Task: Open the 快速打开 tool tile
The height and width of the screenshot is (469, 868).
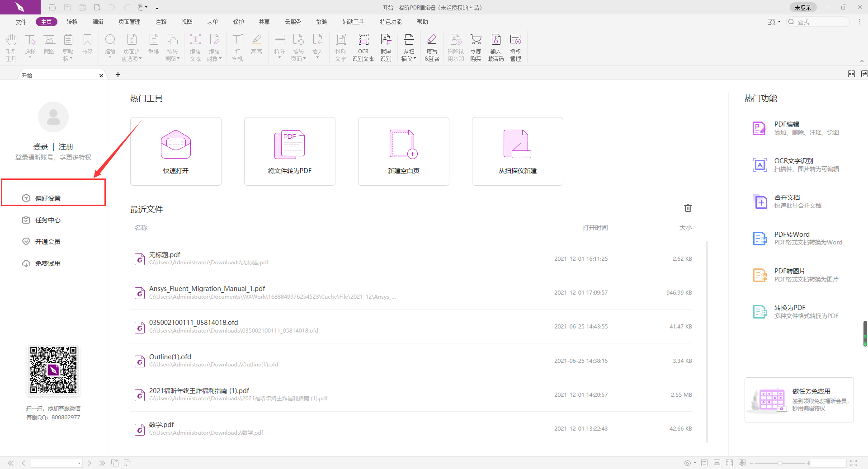Action: [176, 151]
